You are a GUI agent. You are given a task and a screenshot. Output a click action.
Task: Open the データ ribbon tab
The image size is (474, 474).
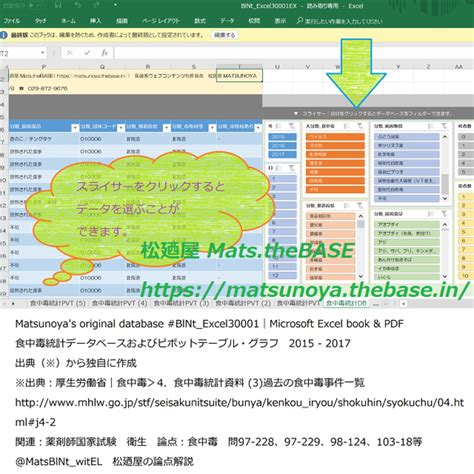point(227,21)
